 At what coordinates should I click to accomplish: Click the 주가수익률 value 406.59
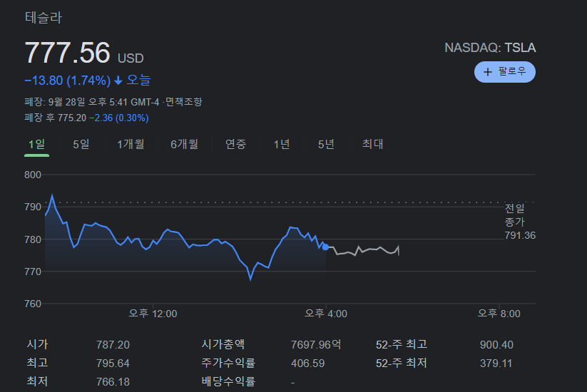[307, 363]
